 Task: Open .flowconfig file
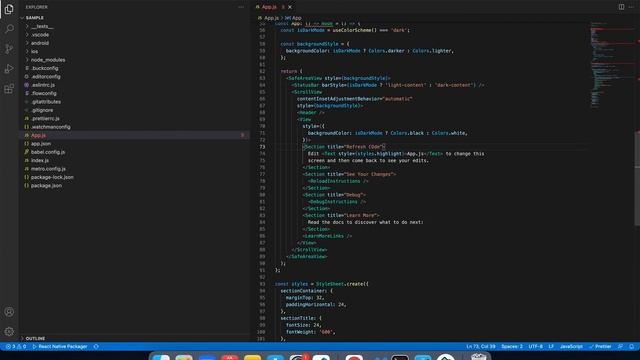pos(44,93)
